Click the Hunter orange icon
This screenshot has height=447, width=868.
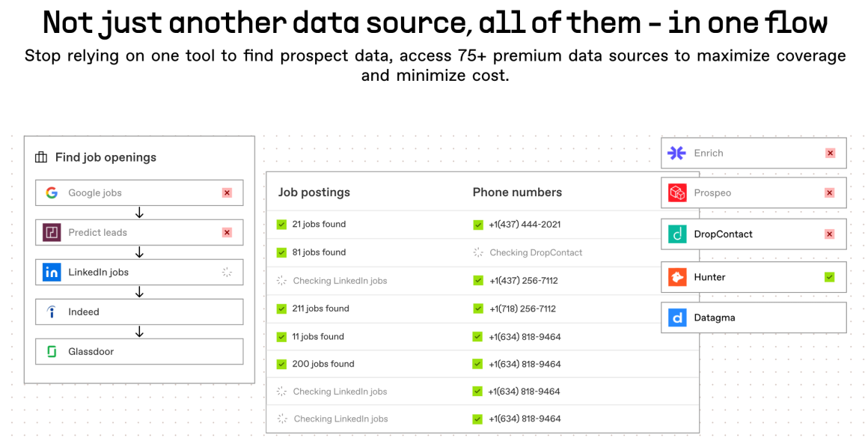(x=677, y=277)
